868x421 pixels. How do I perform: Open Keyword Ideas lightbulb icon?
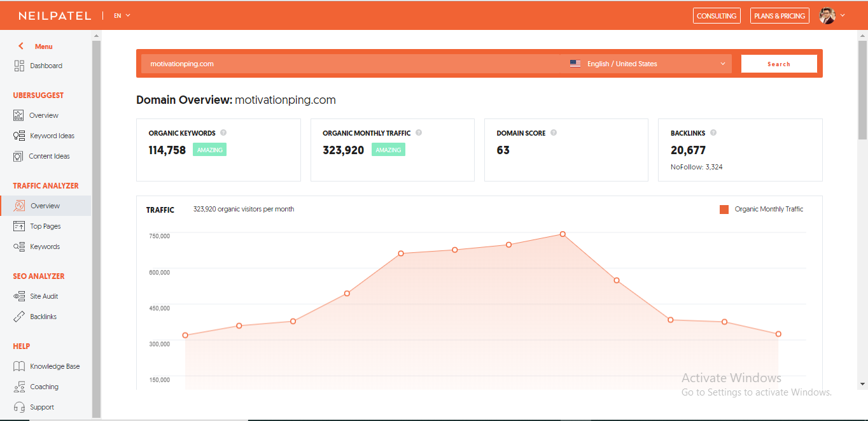pyautogui.click(x=19, y=136)
